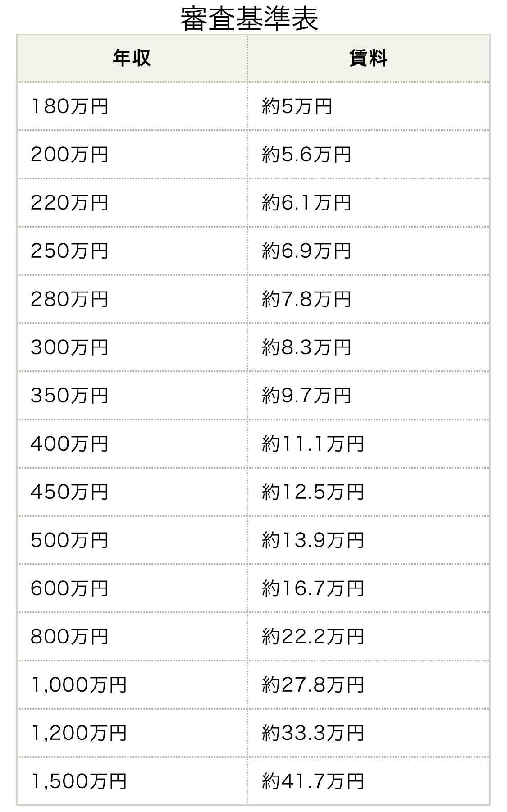507x812 pixels.
Task: Click the 約5.6万円 rent cell
Action: [x=306, y=155]
